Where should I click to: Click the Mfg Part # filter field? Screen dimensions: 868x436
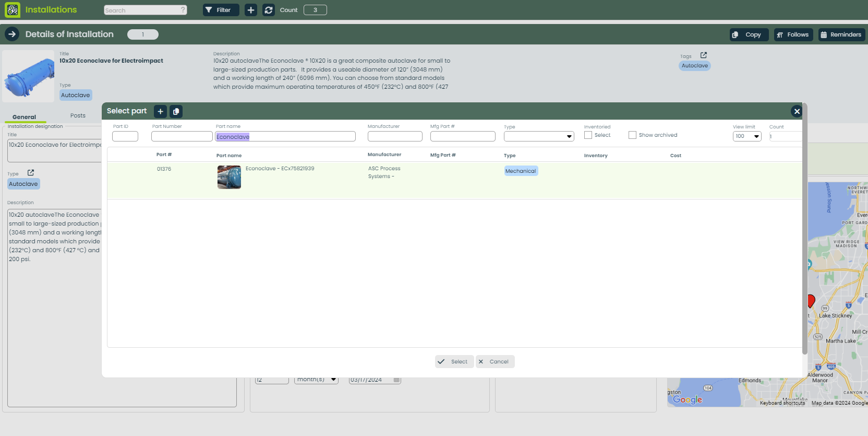463,136
